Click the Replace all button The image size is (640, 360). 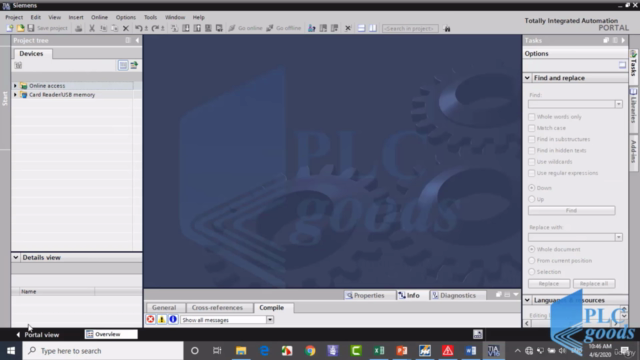tap(594, 284)
